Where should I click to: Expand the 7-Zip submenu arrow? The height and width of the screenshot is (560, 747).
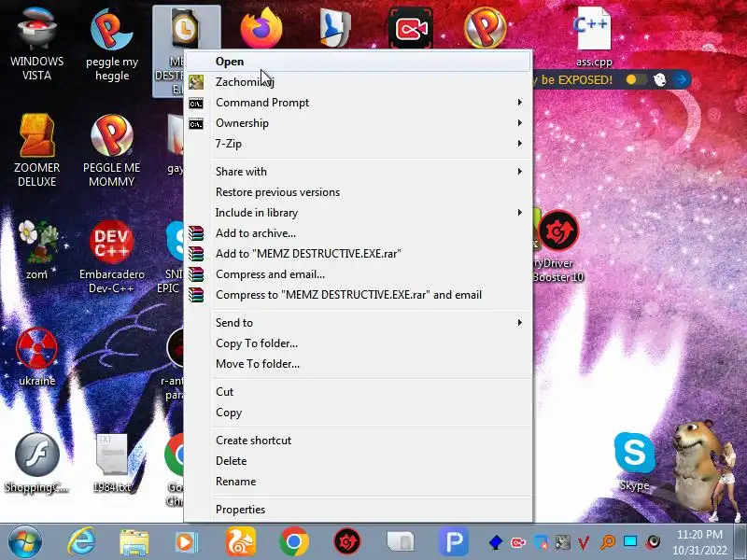pos(520,144)
